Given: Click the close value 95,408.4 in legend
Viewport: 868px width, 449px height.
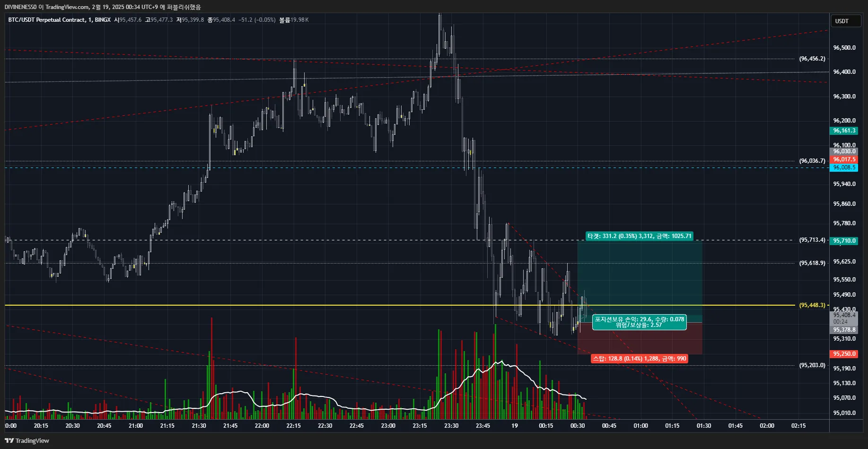Looking at the screenshot, I should tap(224, 20).
